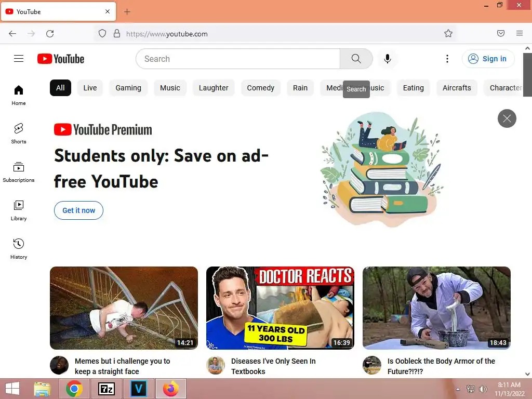Screen dimensions: 532x399
Task: Select the Comedy filter chip
Action: coord(261,88)
